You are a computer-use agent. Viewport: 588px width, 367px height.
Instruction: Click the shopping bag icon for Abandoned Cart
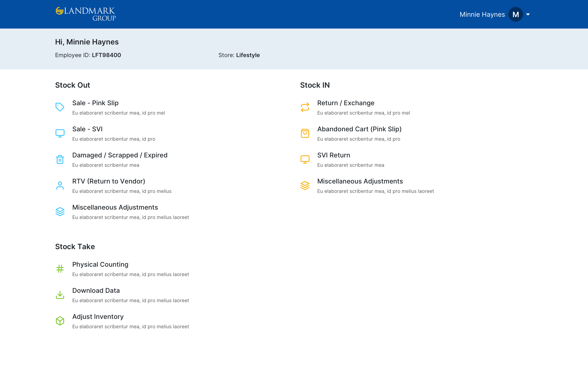coord(305,133)
